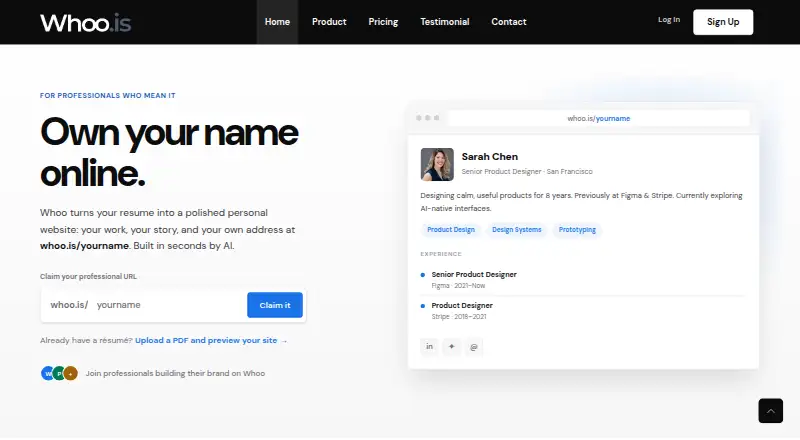Click the Stripe 2018–2021 date text
Viewport: 800px width, 440px height.
459,316
